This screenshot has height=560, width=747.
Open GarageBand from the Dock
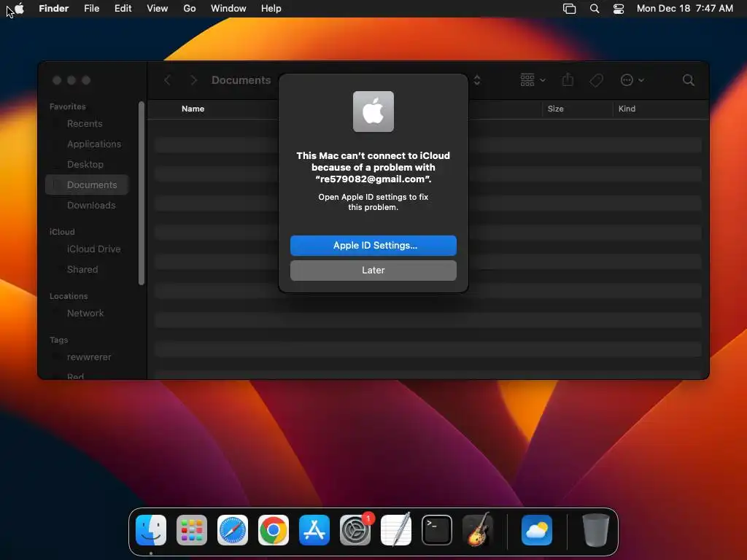coord(478,529)
